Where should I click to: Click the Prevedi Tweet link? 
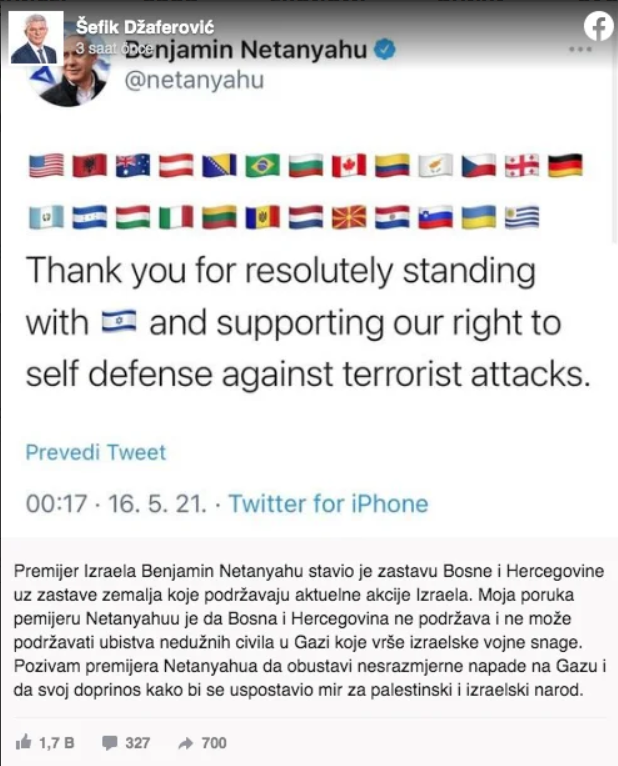point(96,452)
